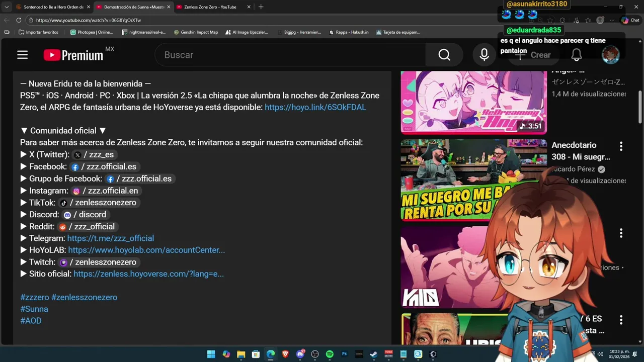
Task: Click the Buscar search field
Action: (291, 55)
